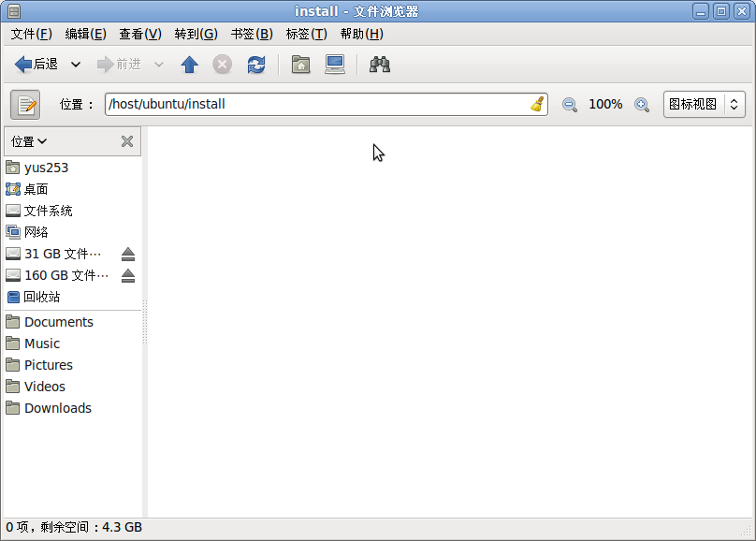756x541 pixels.
Task: Open the 标签(T) menu
Action: pos(306,35)
